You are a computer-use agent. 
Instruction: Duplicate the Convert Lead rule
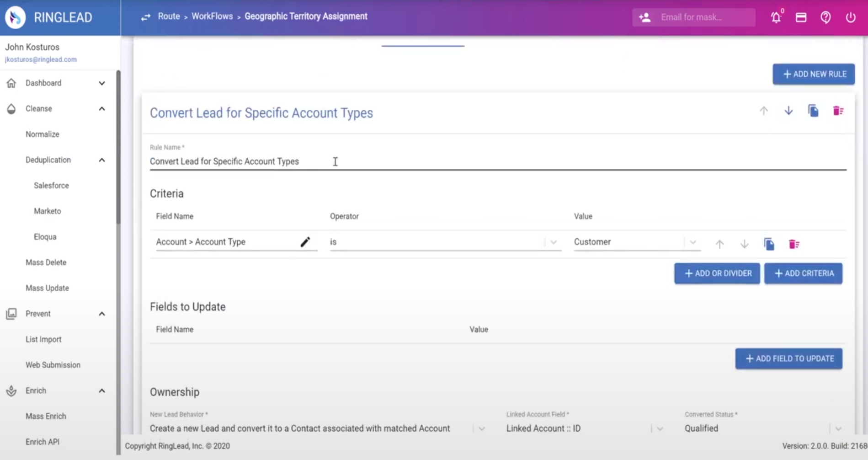click(x=813, y=111)
